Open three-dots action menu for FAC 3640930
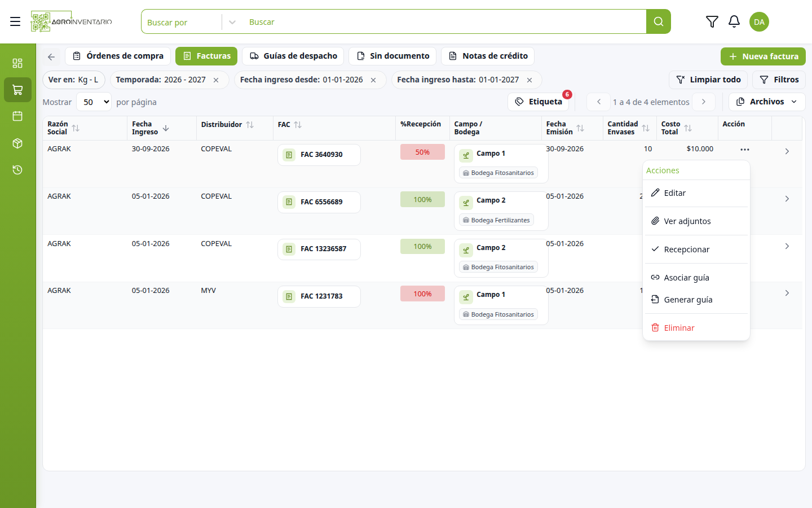812x508 pixels. 745,150
